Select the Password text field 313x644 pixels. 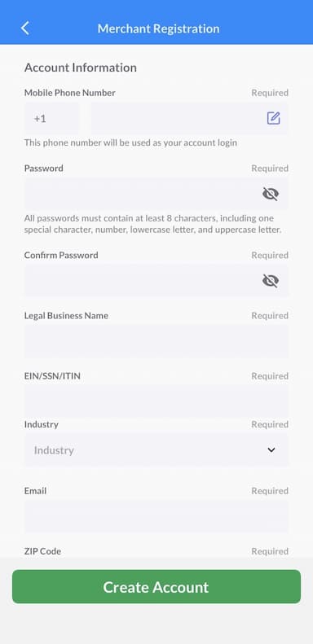click(x=156, y=194)
